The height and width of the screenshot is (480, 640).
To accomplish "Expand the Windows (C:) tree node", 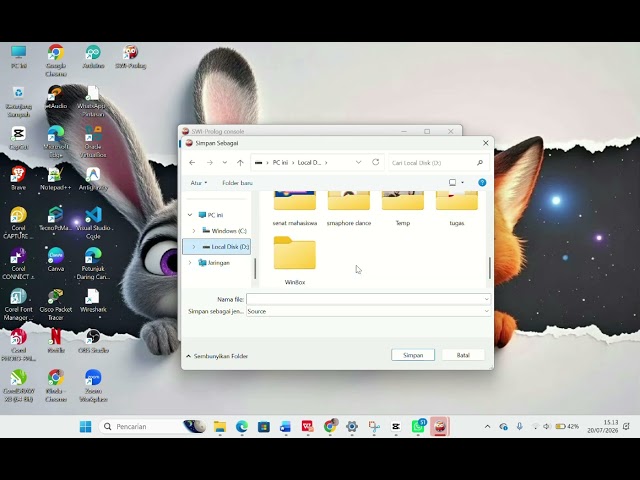I will 194,231.
